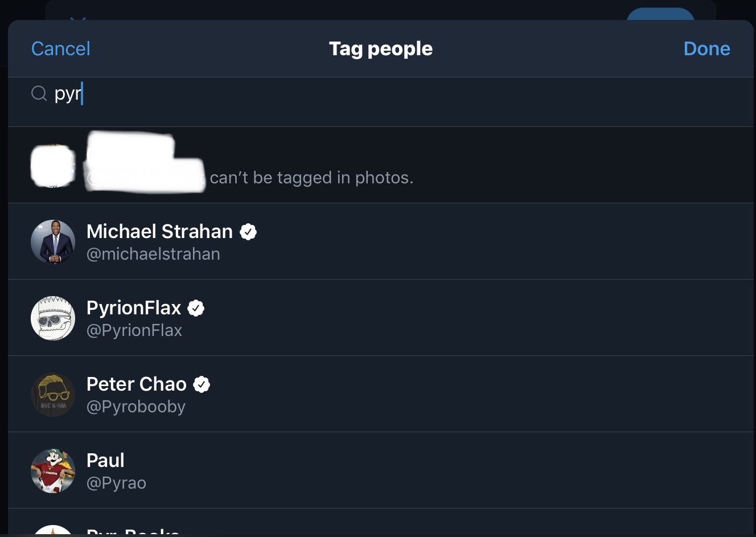Select Peter Chao's glasses avatar
Screen dimensions: 756x537
53,395
